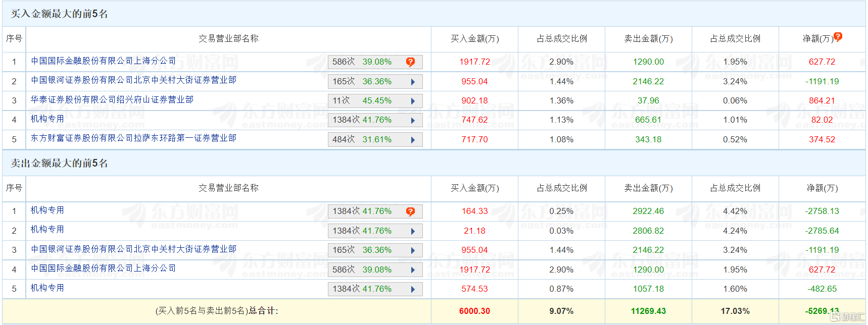Expand the arrow beside 11次 45.45%
The image size is (868, 325).
(413, 101)
